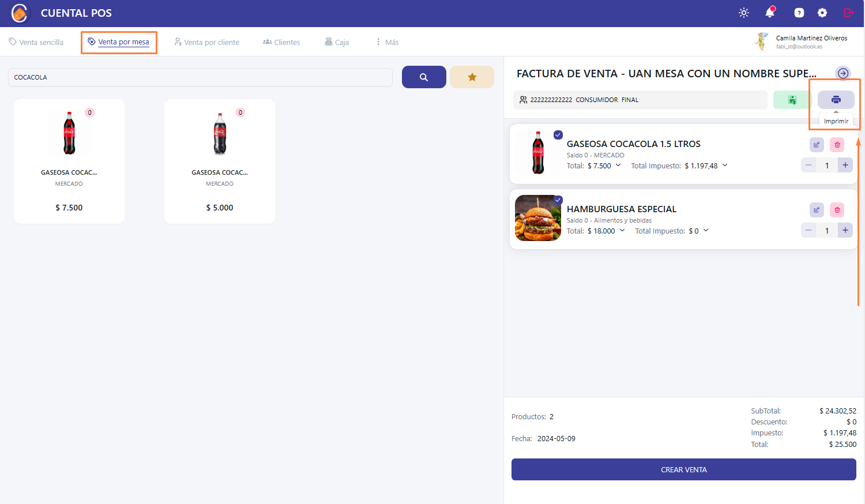Toggle light theme sun icon

coord(744,13)
